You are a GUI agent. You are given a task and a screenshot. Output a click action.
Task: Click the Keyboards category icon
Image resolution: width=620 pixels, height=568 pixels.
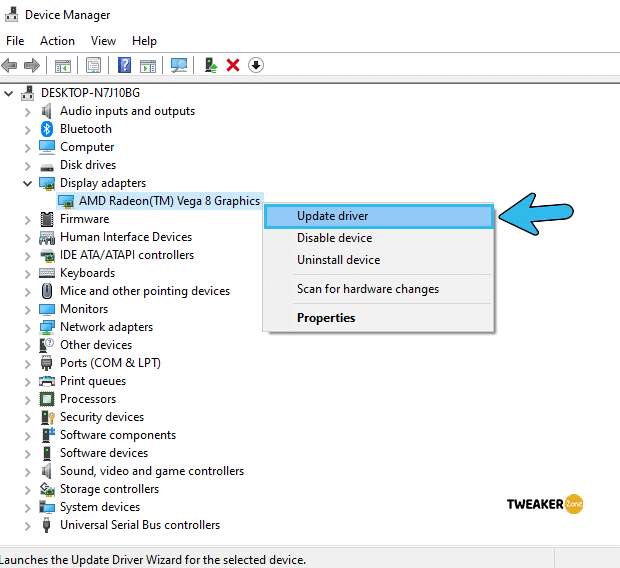tap(47, 273)
